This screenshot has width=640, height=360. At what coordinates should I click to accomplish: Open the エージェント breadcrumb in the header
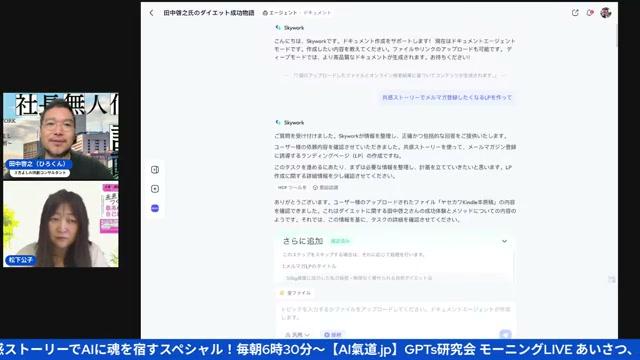coord(280,13)
